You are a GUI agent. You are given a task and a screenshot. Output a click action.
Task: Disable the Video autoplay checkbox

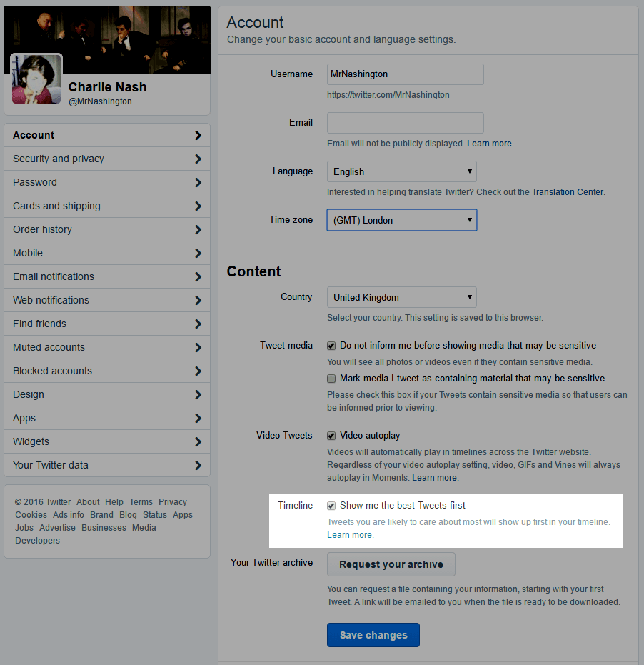(x=331, y=436)
